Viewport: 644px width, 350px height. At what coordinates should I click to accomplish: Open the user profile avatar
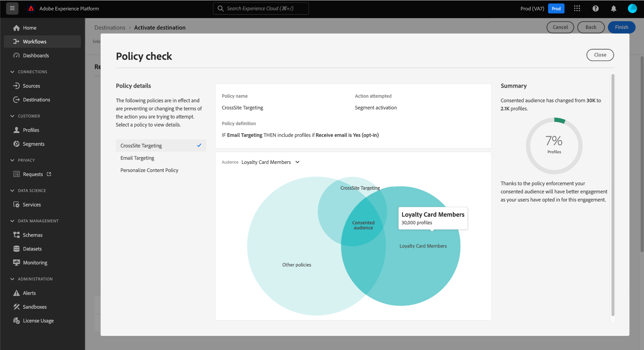click(x=632, y=8)
